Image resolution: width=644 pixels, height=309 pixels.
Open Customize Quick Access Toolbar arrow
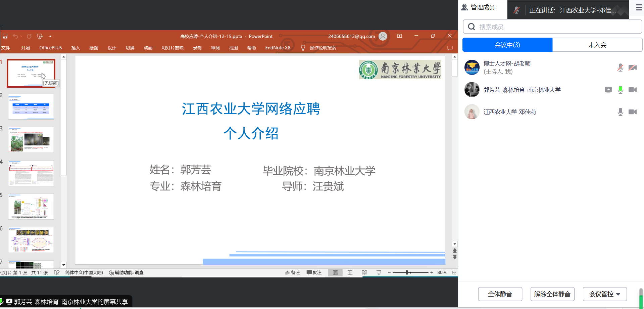[x=50, y=36]
